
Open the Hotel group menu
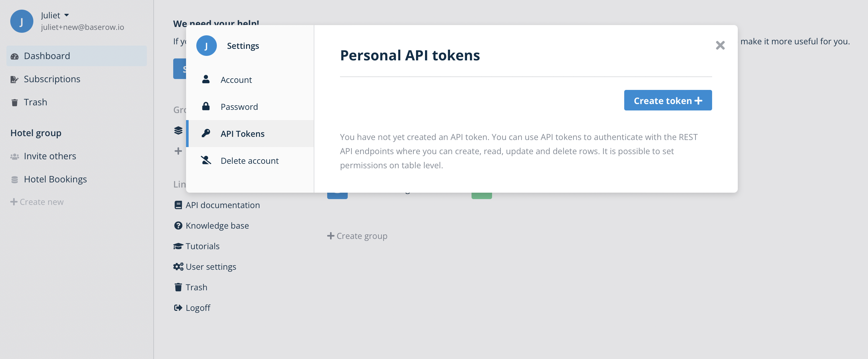pos(36,133)
